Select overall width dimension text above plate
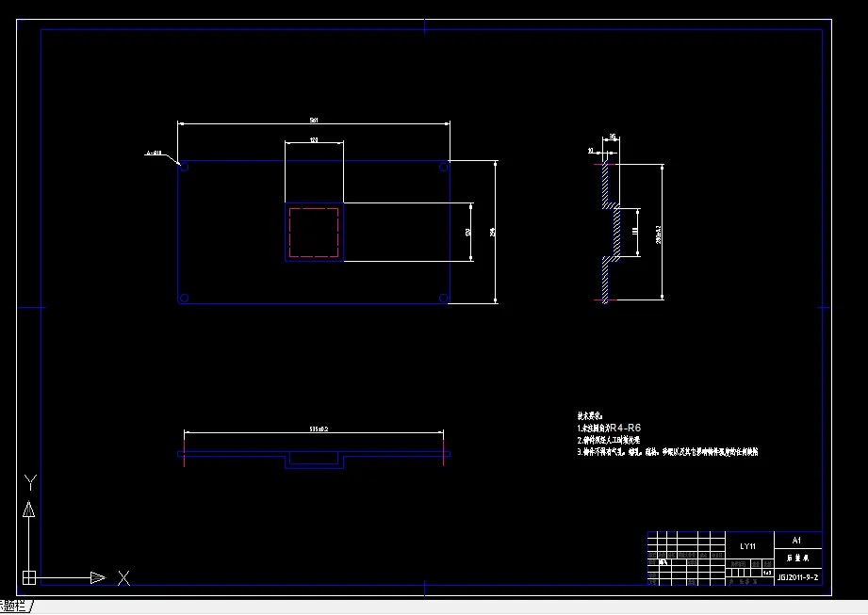Image resolution: width=868 pixels, height=615 pixels. [314, 120]
